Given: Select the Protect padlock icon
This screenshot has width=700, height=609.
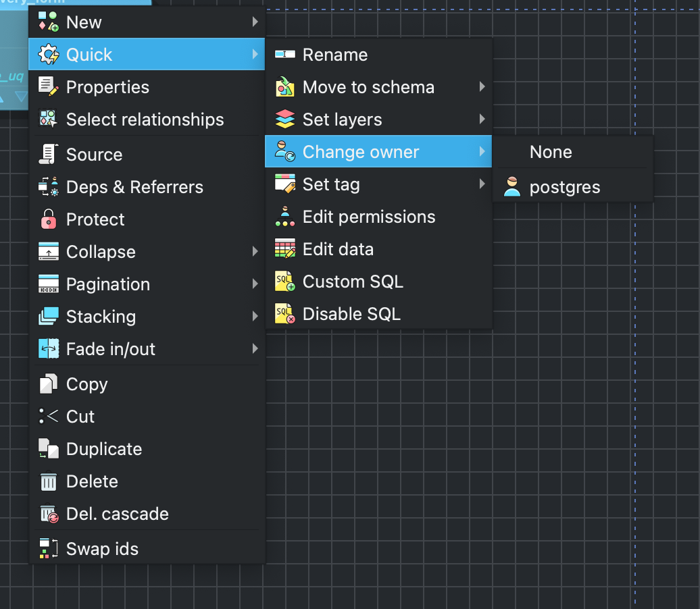Looking at the screenshot, I should click(x=47, y=219).
